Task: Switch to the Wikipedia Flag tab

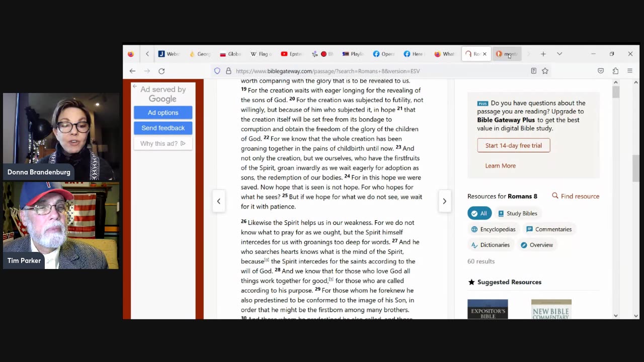Action: pyautogui.click(x=261, y=54)
